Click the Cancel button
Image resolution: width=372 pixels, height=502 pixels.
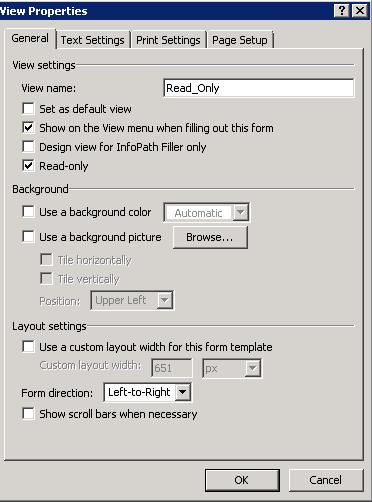point(326,480)
